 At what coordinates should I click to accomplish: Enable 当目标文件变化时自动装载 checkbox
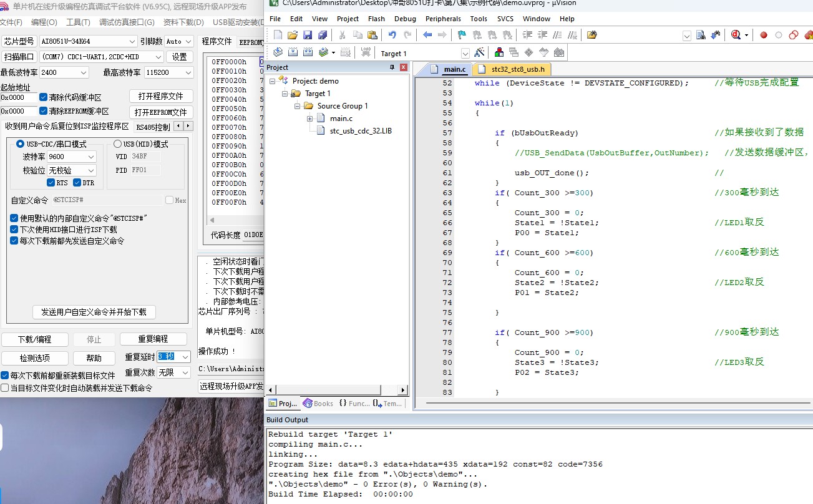[5, 388]
